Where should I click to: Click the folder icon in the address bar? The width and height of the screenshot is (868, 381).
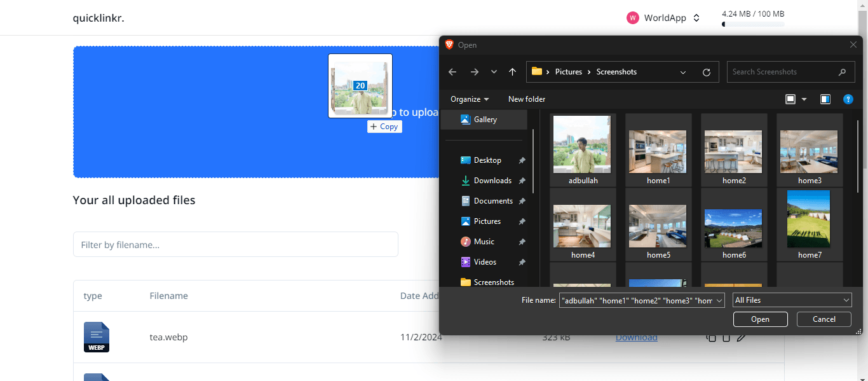[x=537, y=71]
